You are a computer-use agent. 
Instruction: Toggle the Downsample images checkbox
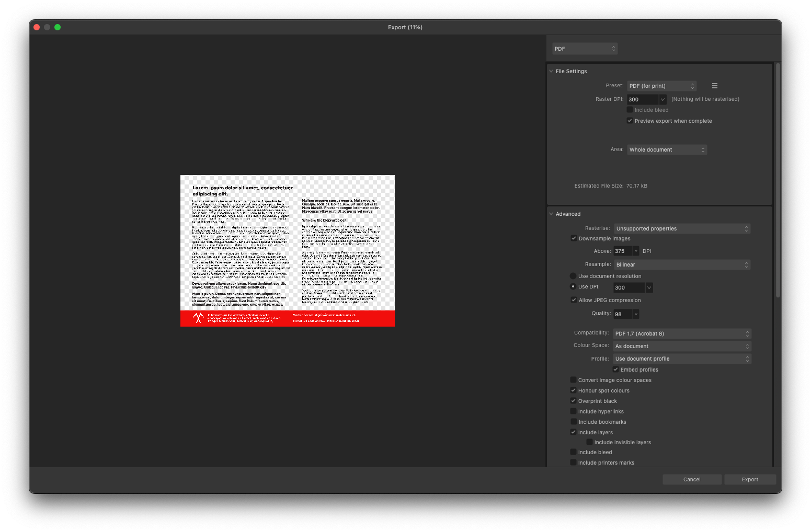[x=574, y=238]
